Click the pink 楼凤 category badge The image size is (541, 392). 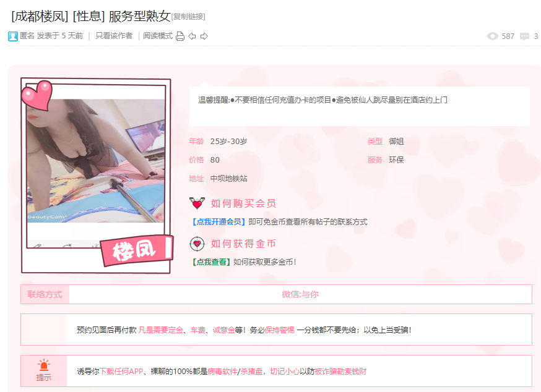coord(137,250)
